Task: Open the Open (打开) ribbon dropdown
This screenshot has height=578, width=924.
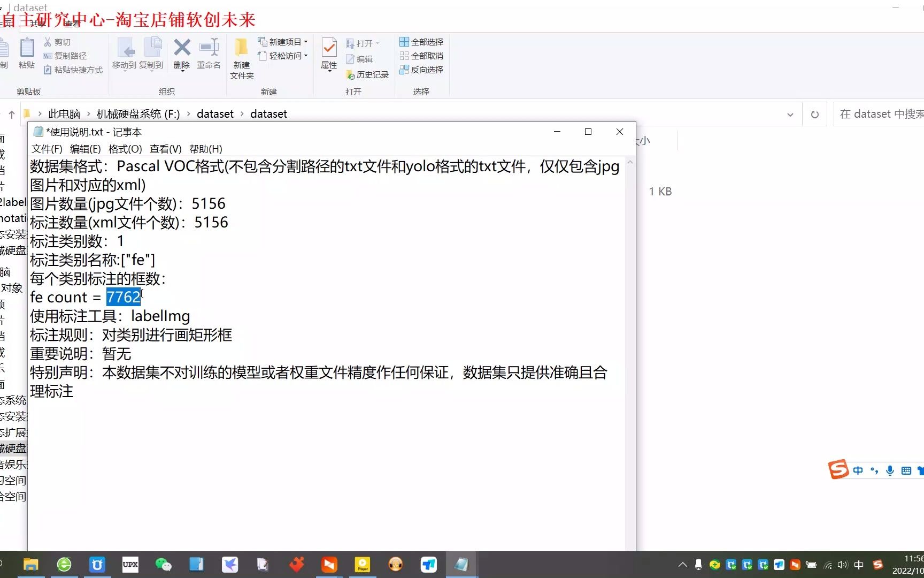Action: [x=363, y=43]
